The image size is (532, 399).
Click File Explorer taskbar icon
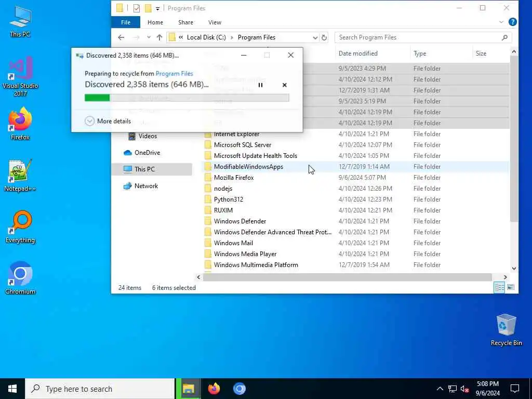coord(188,389)
